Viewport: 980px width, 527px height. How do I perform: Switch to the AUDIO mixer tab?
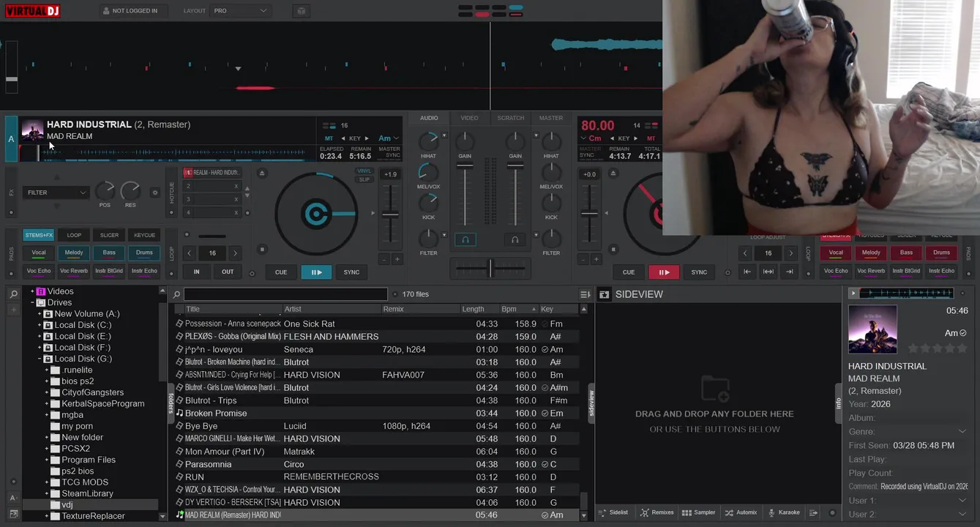point(429,118)
